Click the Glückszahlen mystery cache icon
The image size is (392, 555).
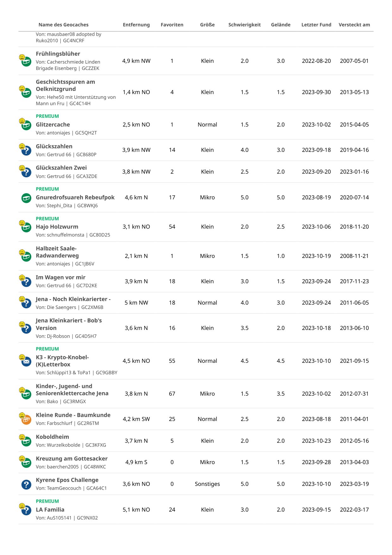26,150
